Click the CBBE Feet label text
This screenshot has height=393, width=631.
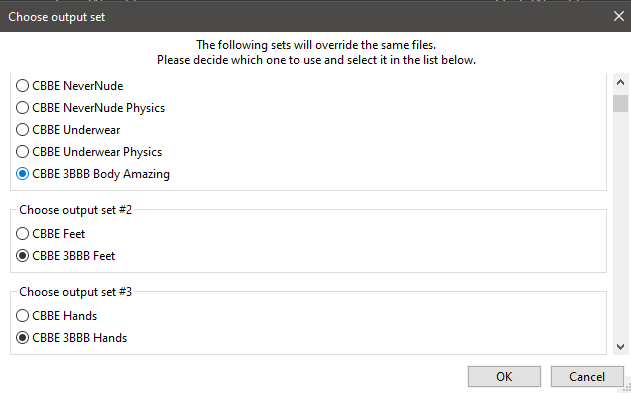[59, 234]
